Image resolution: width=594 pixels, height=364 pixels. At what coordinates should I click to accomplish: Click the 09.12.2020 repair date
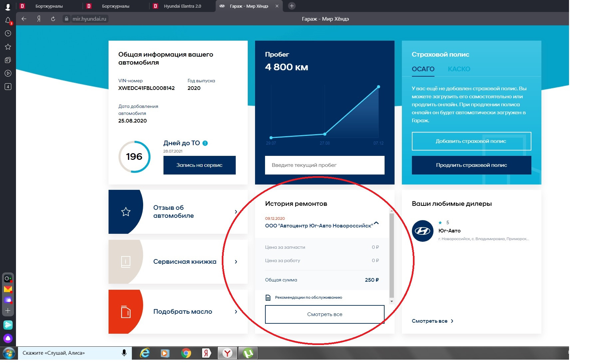[x=275, y=218]
